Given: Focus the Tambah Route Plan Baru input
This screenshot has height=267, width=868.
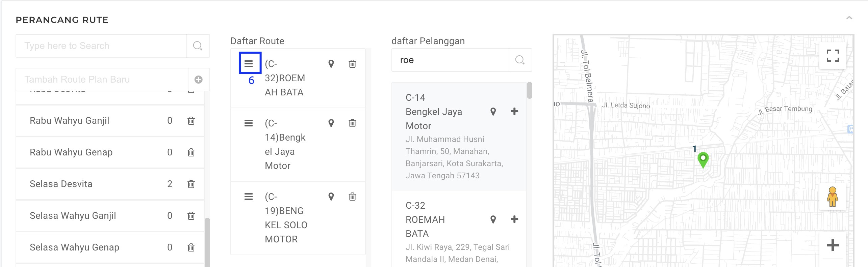Looking at the screenshot, I should click(101, 80).
